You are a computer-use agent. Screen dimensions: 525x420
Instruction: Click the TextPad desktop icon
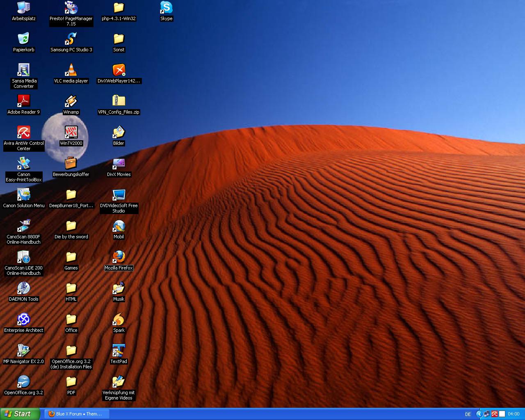click(x=119, y=351)
